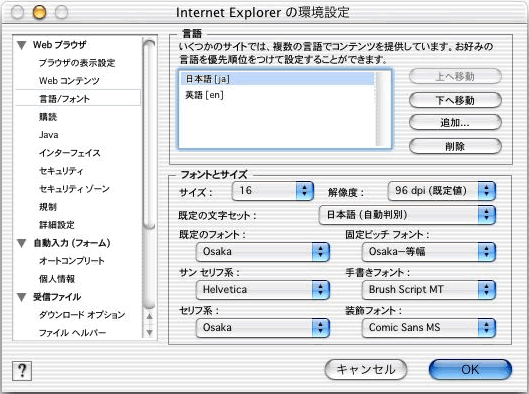Click the 削除 button
Image resolution: width=529 pixels, height=394 pixels.
[x=455, y=146]
